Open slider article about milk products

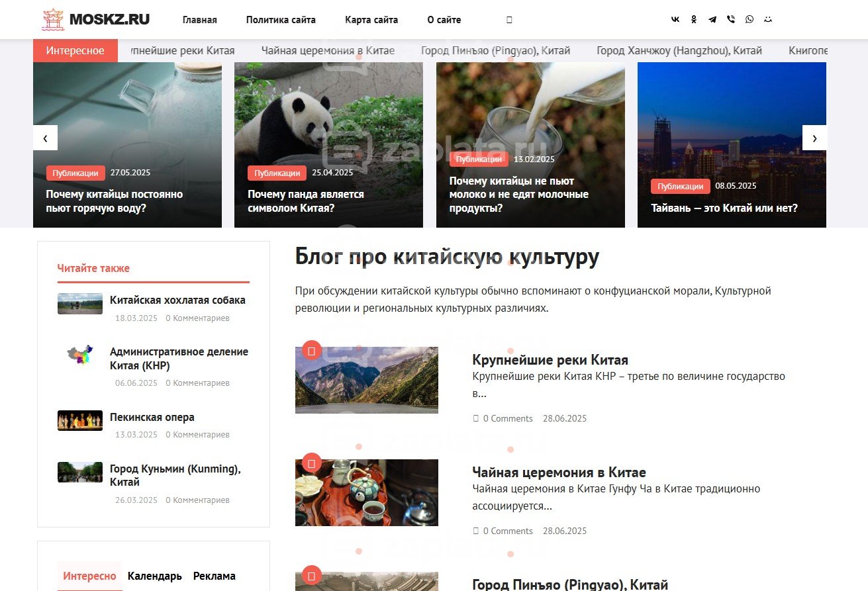click(519, 195)
